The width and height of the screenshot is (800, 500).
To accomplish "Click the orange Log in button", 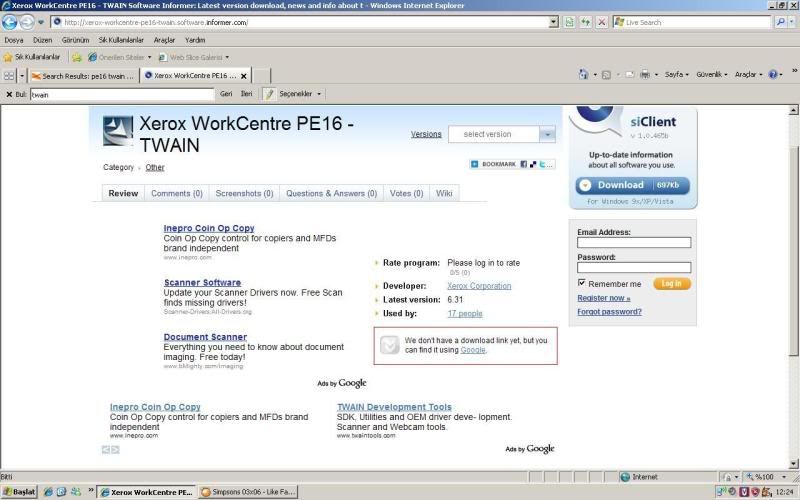I will tap(672, 284).
